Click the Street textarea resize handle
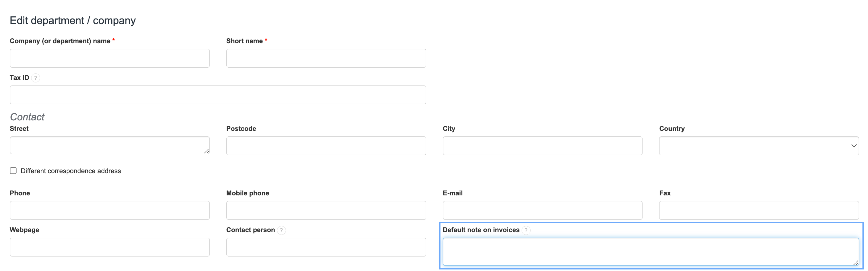 coord(207,151)
